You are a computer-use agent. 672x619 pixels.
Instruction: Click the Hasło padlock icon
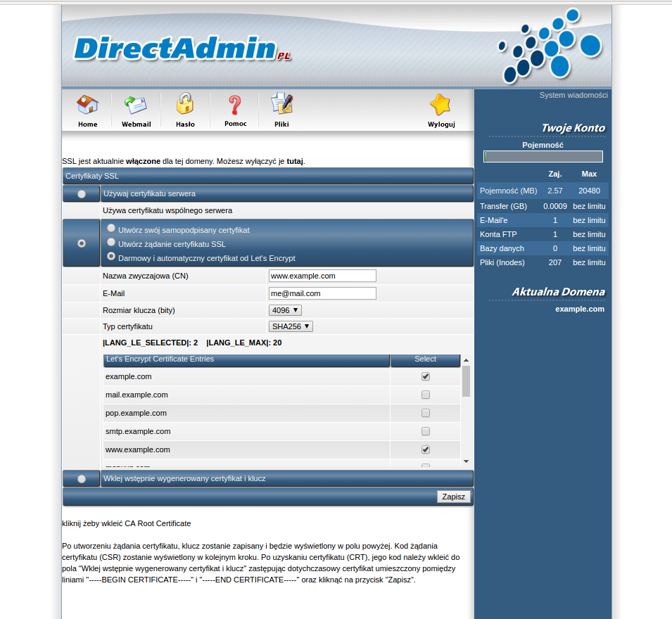coord(185,105)
